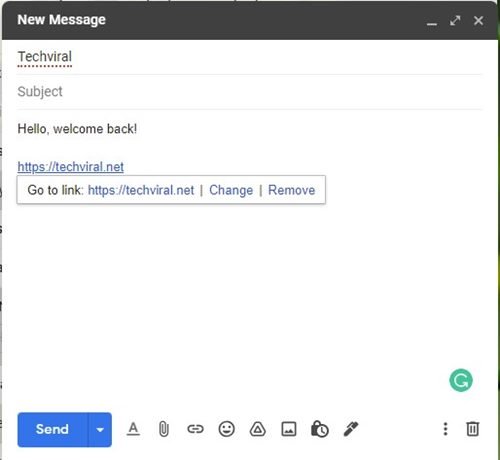The height and width of the screenshot is (460, 500).
Task: Discard the draft with the trash icon
Action: (x=472, y=429)
